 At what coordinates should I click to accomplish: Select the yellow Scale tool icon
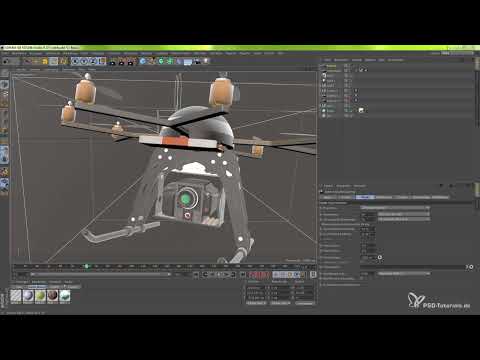[x=45, y=61]
